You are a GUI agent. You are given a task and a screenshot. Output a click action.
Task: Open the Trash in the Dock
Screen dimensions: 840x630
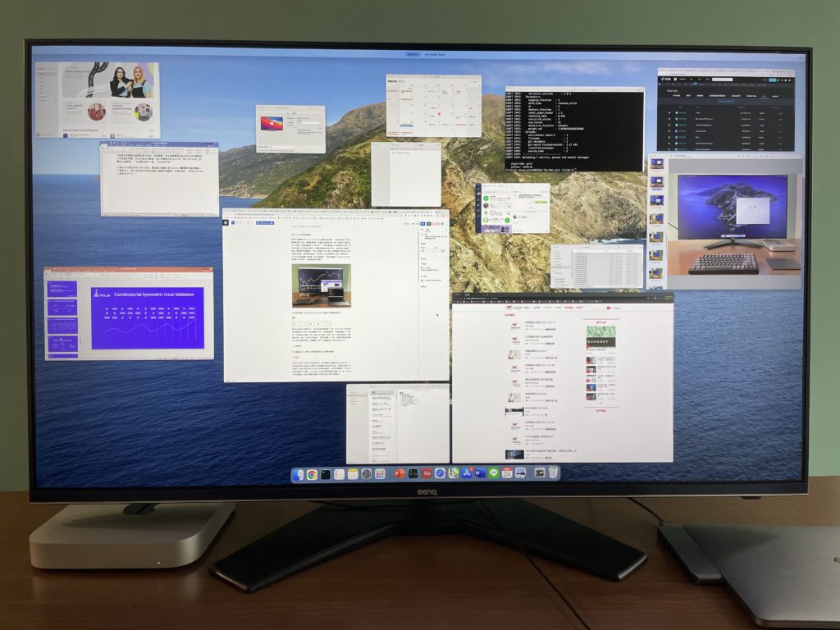[x=553, y=473]
